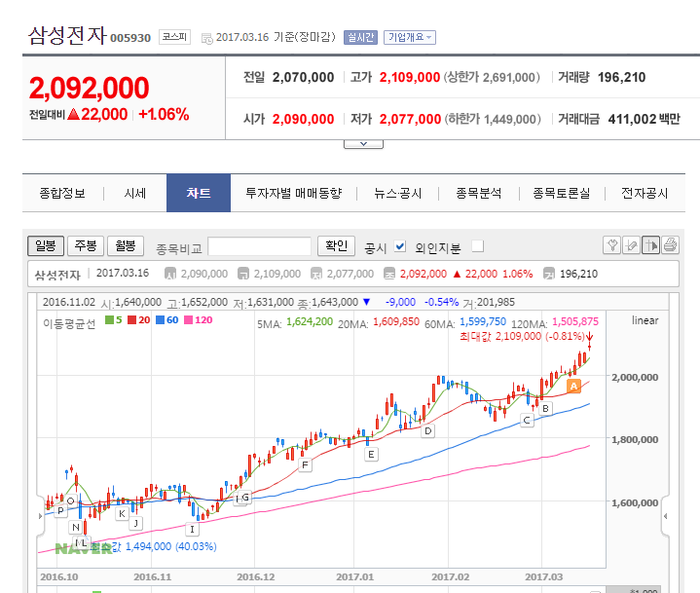Click the disclosure marker labeled E
The width and height of the screenshot is (700, 593).
370,454
